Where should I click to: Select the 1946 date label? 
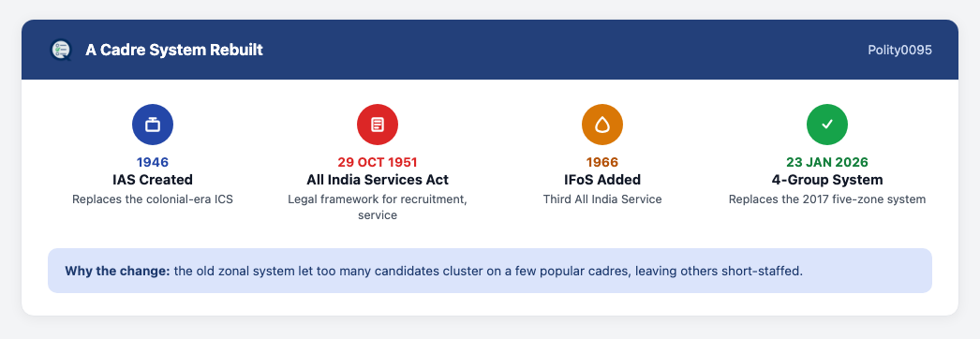[153, 162]
